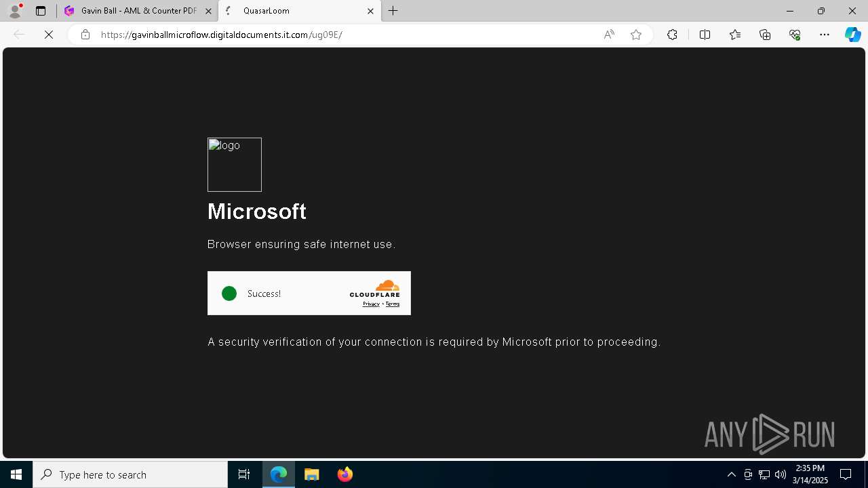Open the Windows Start menu
Screen dimensions: 868x488
click(16, 474)
